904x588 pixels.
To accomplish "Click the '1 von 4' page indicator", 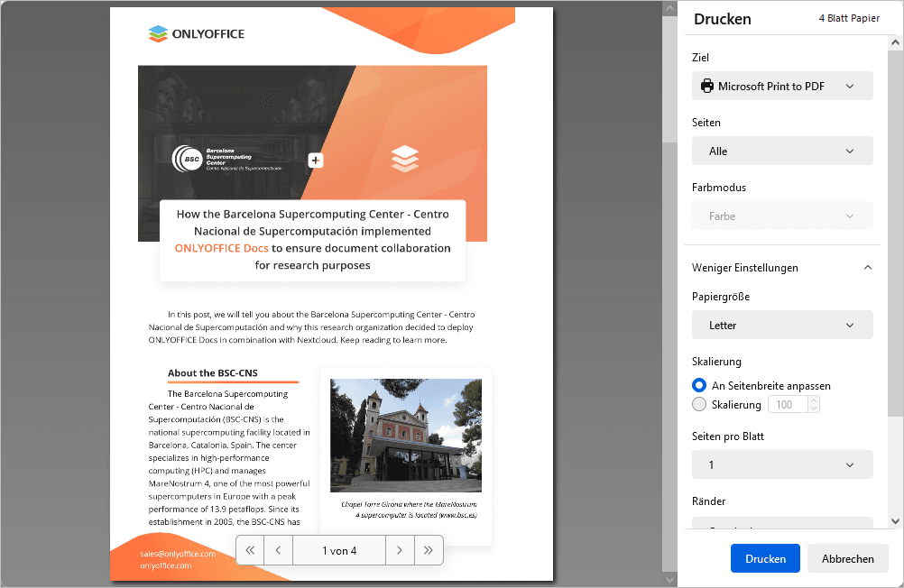I will click(x=339, y=550).
